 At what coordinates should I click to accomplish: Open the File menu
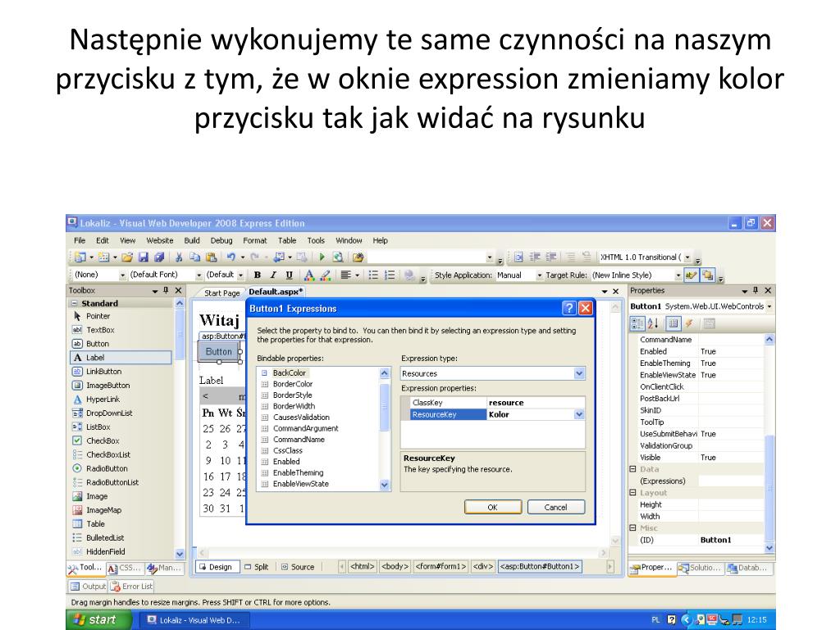tap(80, 240)
